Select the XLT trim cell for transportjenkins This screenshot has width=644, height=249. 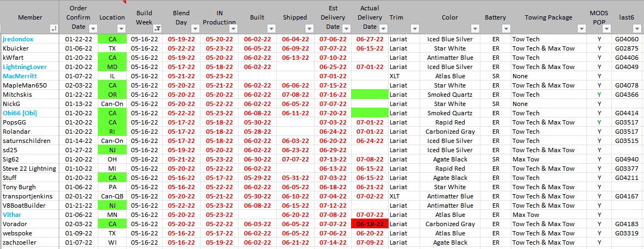tap(395, 196)
